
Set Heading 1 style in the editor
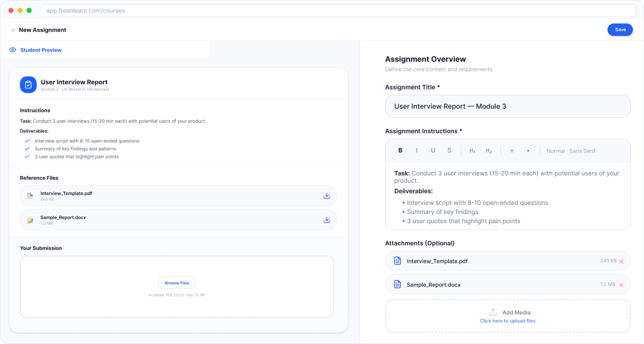(472, 150)
